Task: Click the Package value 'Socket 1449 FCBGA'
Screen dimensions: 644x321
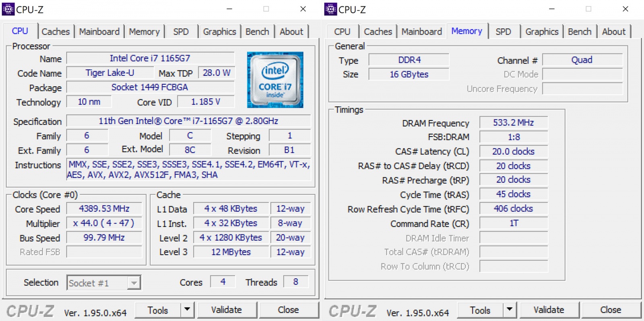Action: pos(150,87)
